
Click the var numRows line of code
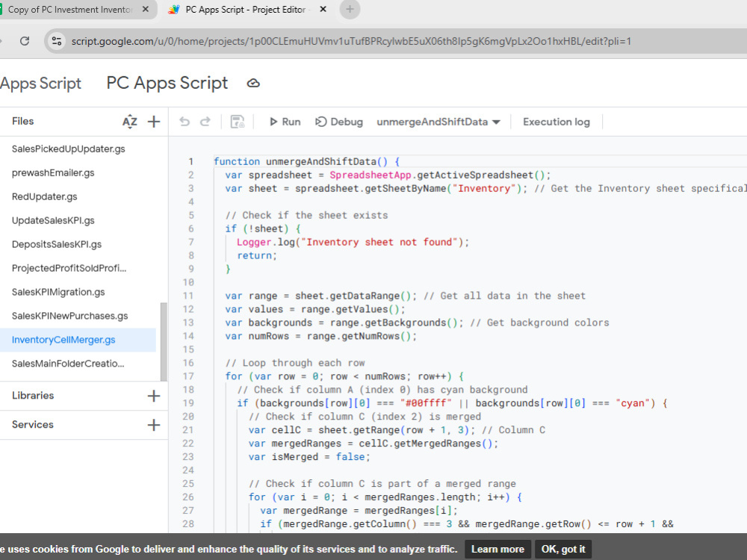coord(321,336)
